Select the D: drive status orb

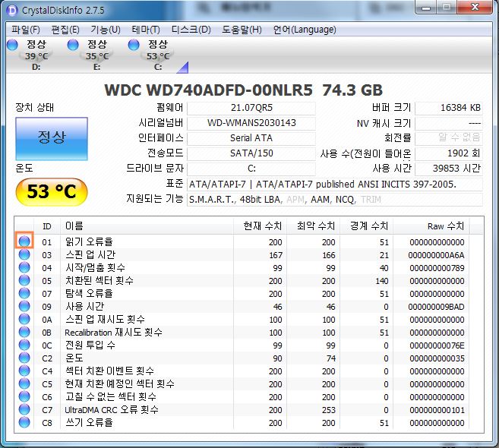coord(12,45)
